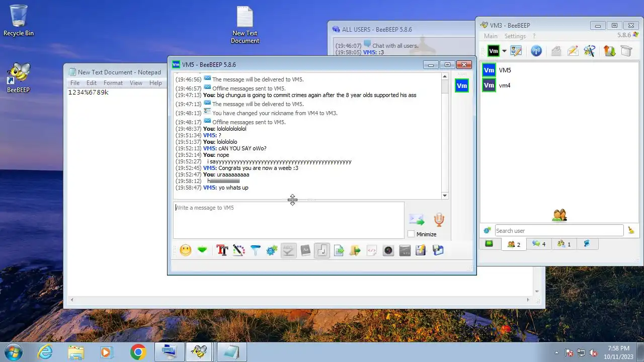Click the blue double-floppy save icon
This screenshot has height=362, width=644.
(438, 250)
